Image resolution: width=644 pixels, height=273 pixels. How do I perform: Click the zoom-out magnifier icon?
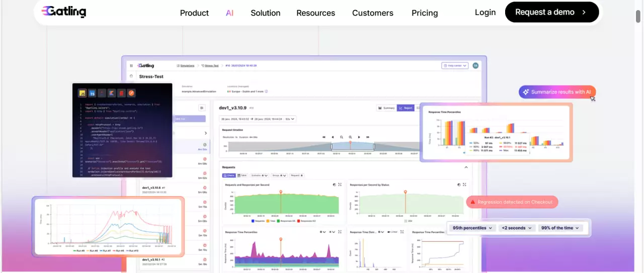[x=342, y=137]
